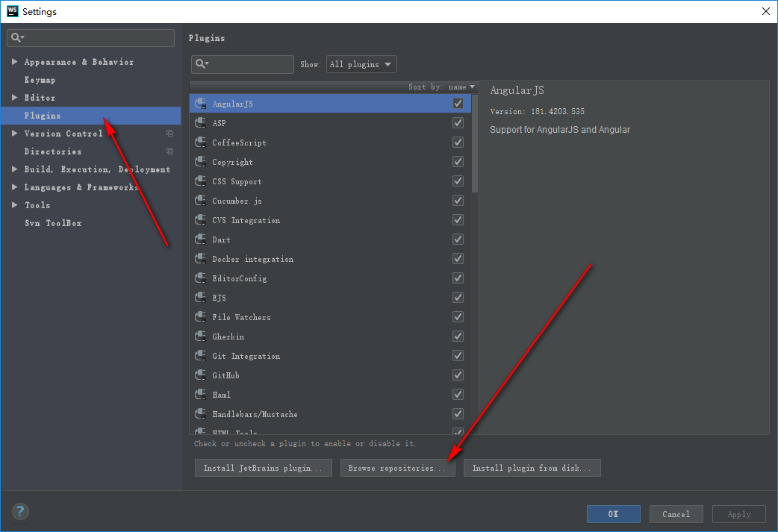Click the ASP plugin icon
This screenshot has height=532, width=778.
point(200,122)
